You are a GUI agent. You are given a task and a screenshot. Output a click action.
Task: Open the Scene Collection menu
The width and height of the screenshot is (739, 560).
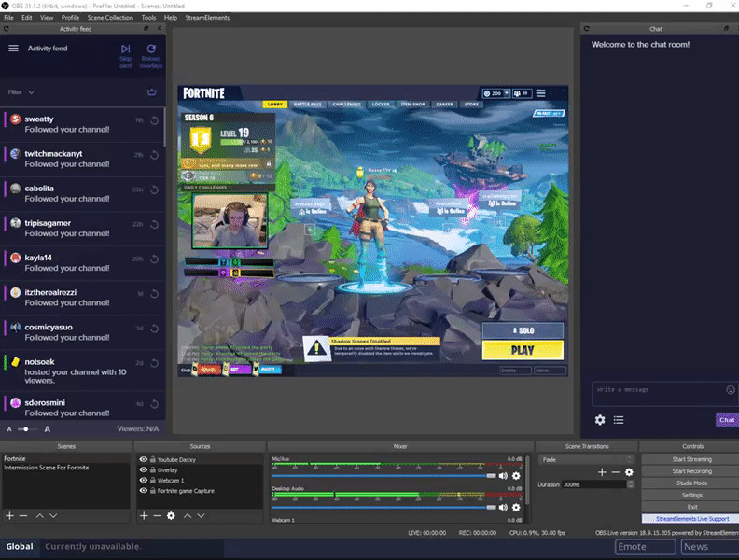coord(110,18)
